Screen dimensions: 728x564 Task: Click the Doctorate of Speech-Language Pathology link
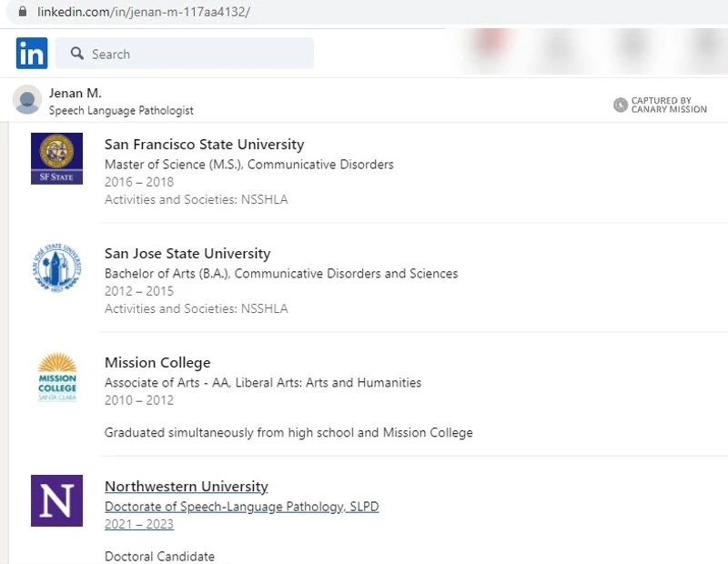(241, 507)
